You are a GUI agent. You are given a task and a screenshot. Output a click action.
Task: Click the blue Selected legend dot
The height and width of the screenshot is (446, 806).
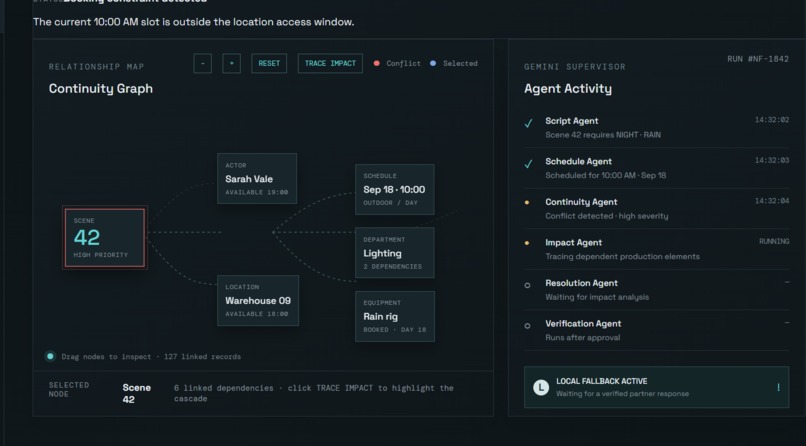pos(433,63)
